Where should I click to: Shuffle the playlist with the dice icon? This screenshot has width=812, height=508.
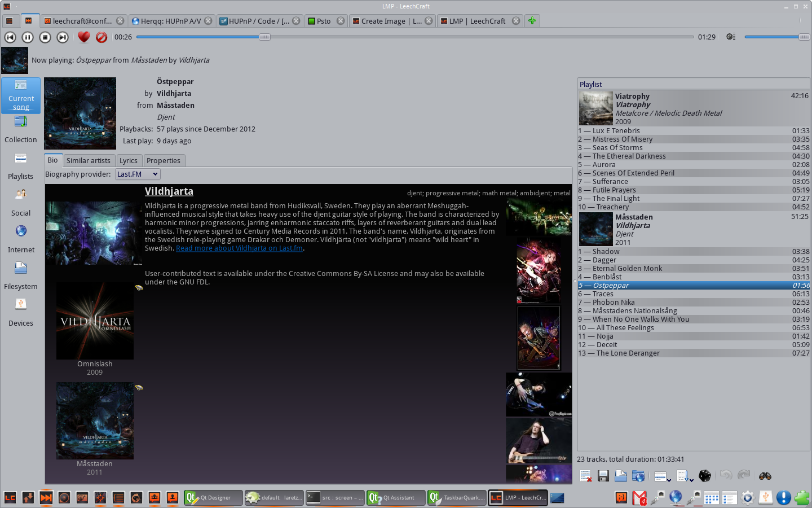tap(704, 476)
